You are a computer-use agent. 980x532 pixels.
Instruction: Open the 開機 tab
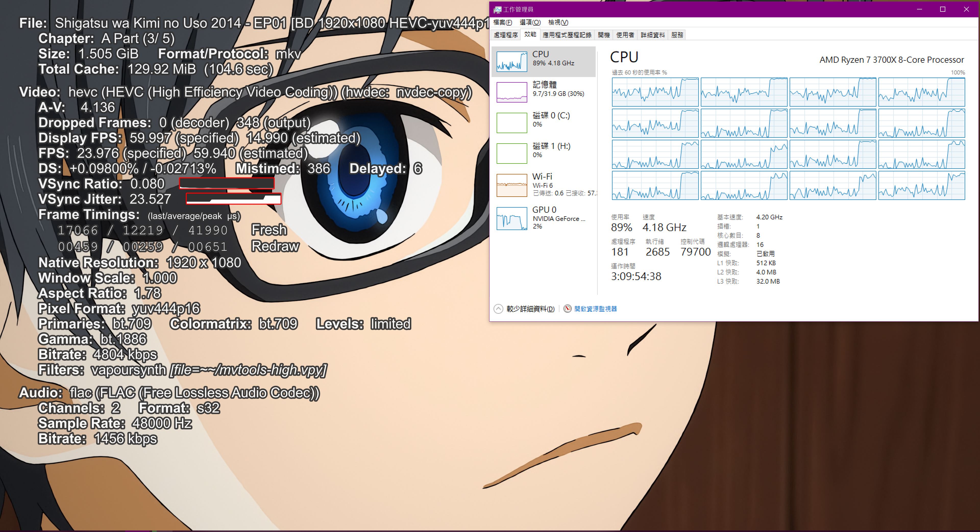click(x=604, y=35)
